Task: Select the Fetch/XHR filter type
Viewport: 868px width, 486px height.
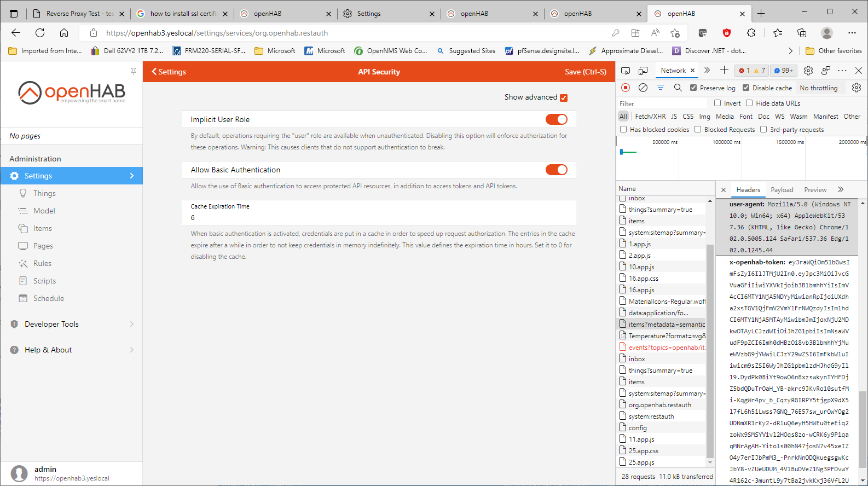Action: (x=650, y=117)
